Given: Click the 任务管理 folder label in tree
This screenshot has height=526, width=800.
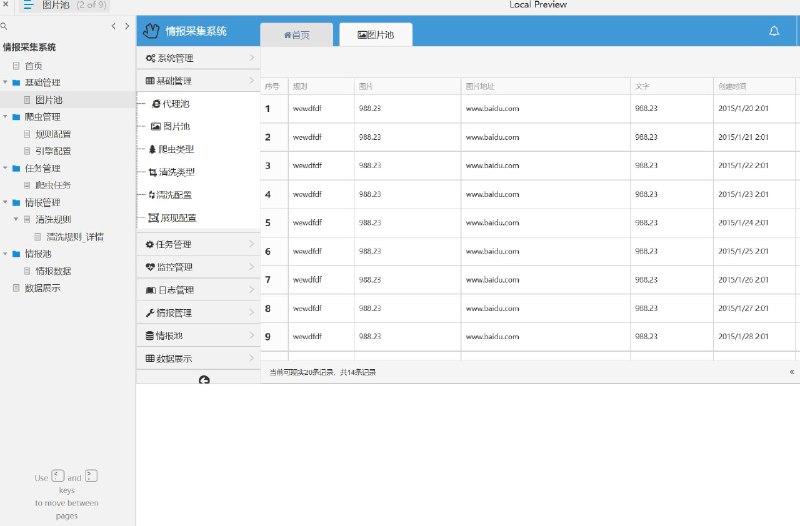Looking at the screenshot, I should click(x=43, y=168).
